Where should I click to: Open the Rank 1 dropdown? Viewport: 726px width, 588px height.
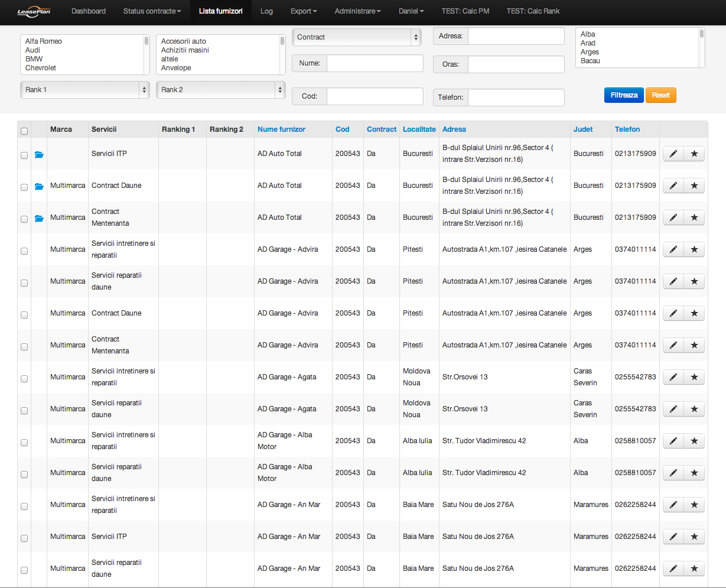pyautogui.click(x=85, y=90)
